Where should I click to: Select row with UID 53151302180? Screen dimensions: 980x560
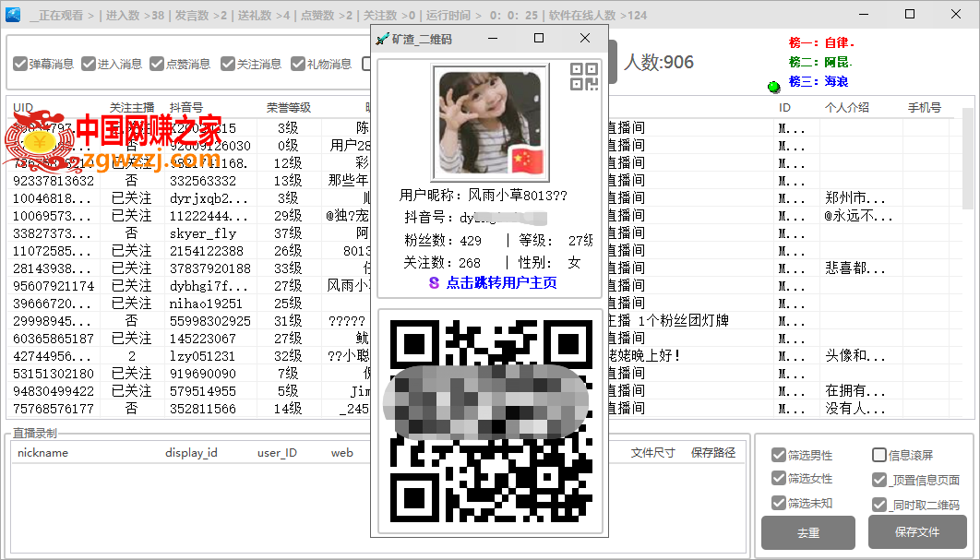pyautogui.click(x=54, y=373)
